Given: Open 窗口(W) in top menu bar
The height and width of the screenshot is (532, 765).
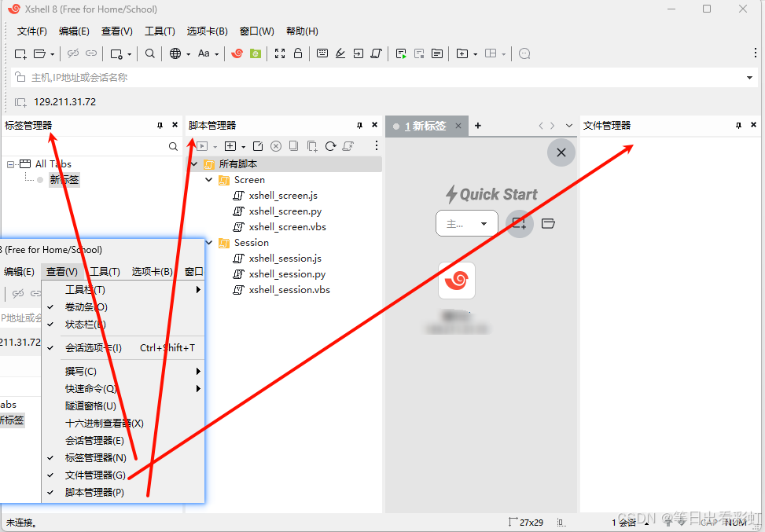Looking at the screenshot, I should (256, 31).
